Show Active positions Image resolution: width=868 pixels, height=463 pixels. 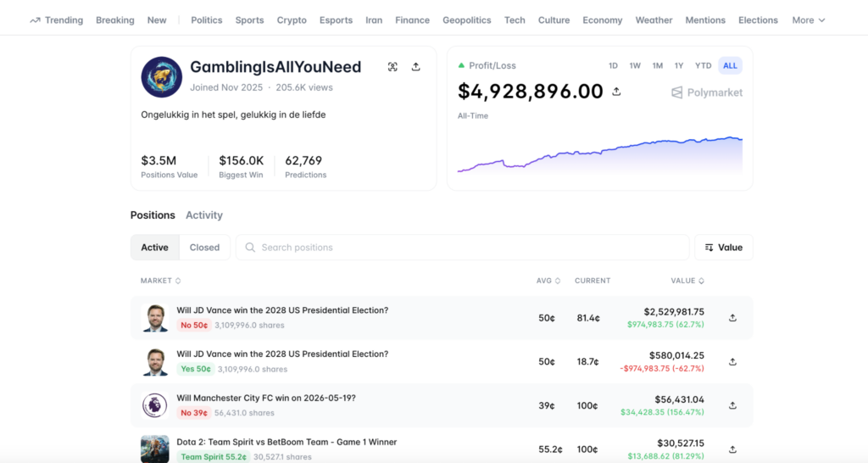pyautogui.click(x=154, y=248)
